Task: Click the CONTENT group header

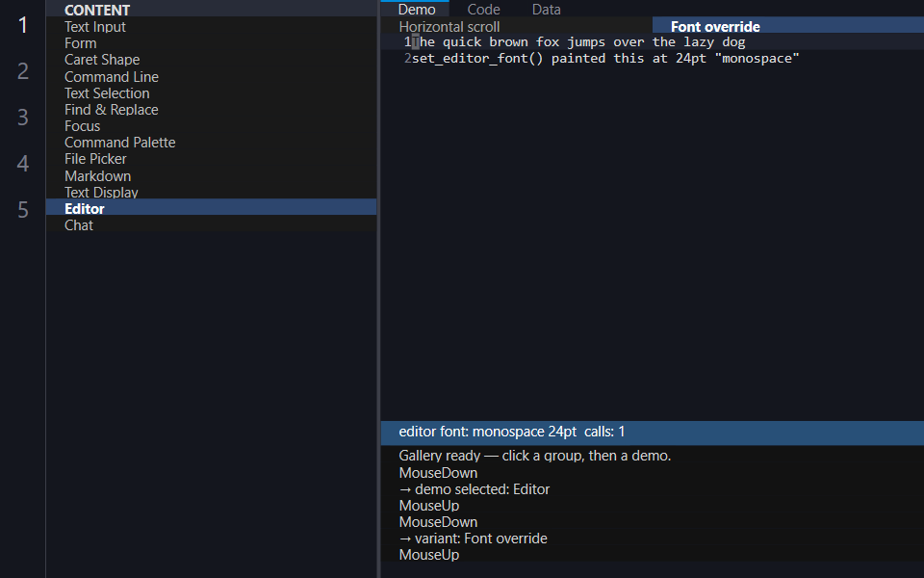Action: 211,10
